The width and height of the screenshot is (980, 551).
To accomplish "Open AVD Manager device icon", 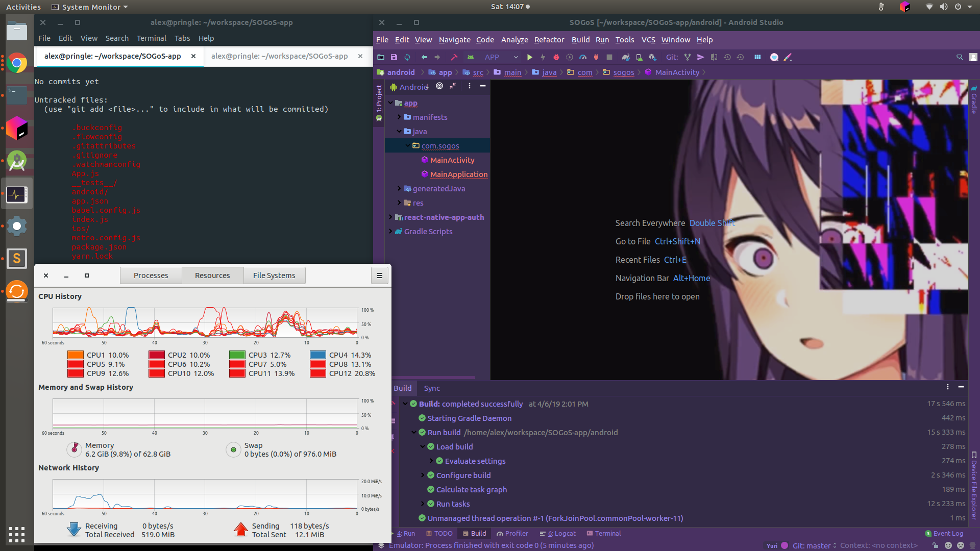I will (x=639, y=57).
